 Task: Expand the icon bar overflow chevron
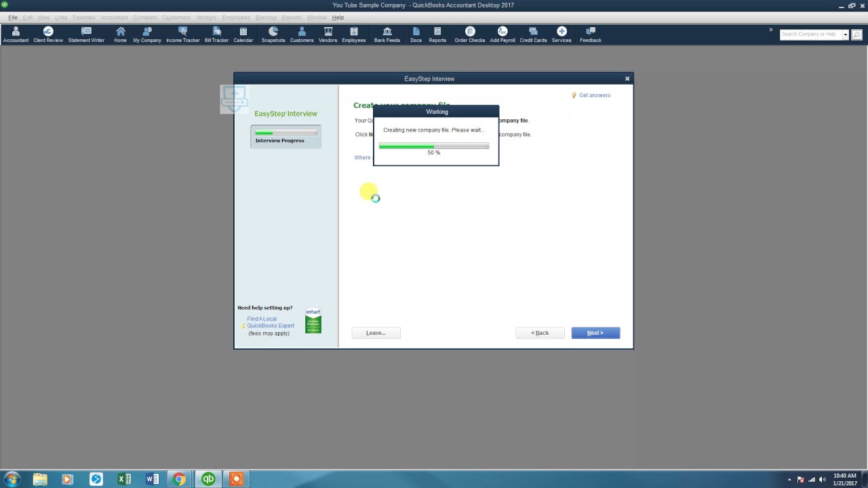click(x=771, y=30)
